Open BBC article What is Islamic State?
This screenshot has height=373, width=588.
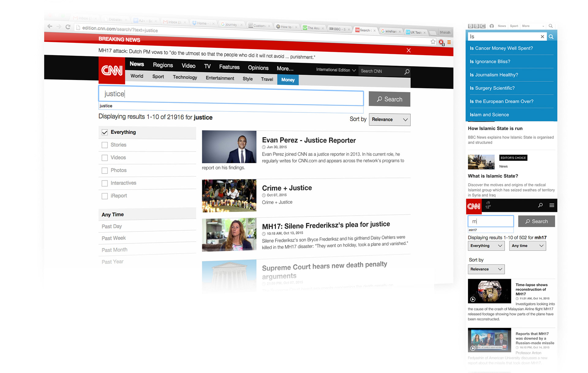(493, 176)
